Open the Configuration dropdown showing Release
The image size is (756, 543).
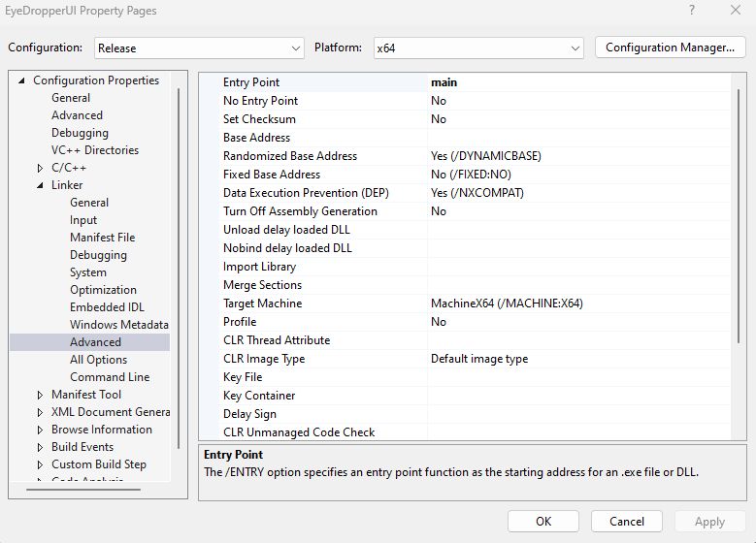(x=199, y=48)
